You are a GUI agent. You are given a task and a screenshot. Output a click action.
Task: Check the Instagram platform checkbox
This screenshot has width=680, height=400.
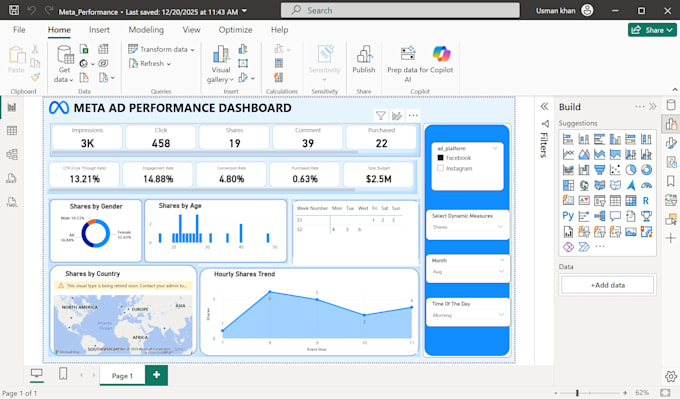point(441,168)
